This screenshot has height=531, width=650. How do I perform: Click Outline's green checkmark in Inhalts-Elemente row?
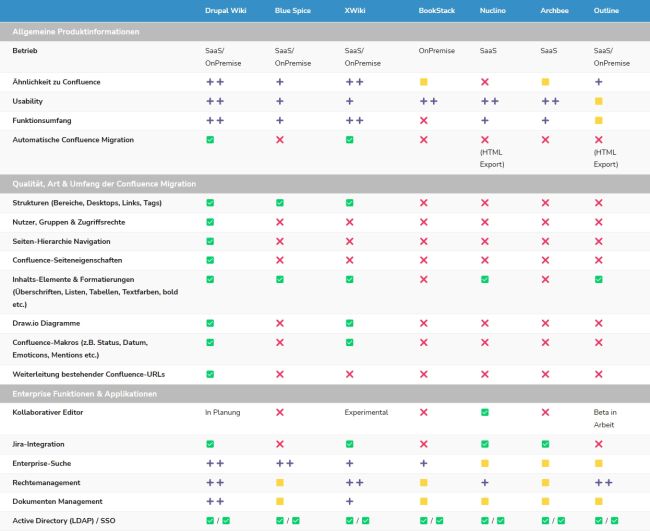coord(599,279)
